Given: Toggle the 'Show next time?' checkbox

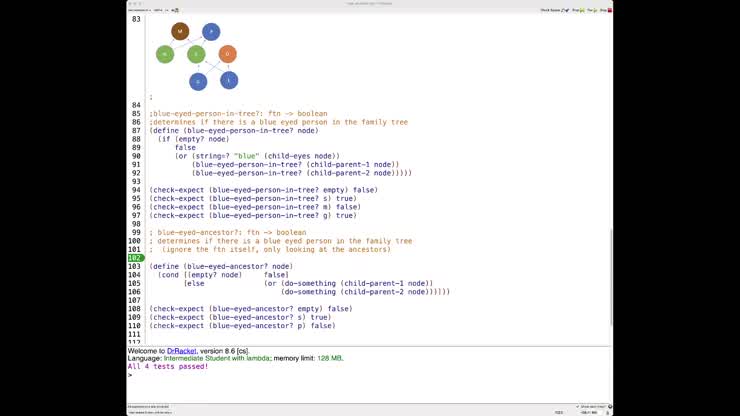Looking at the screenshot, I should [x=591, y=406].
